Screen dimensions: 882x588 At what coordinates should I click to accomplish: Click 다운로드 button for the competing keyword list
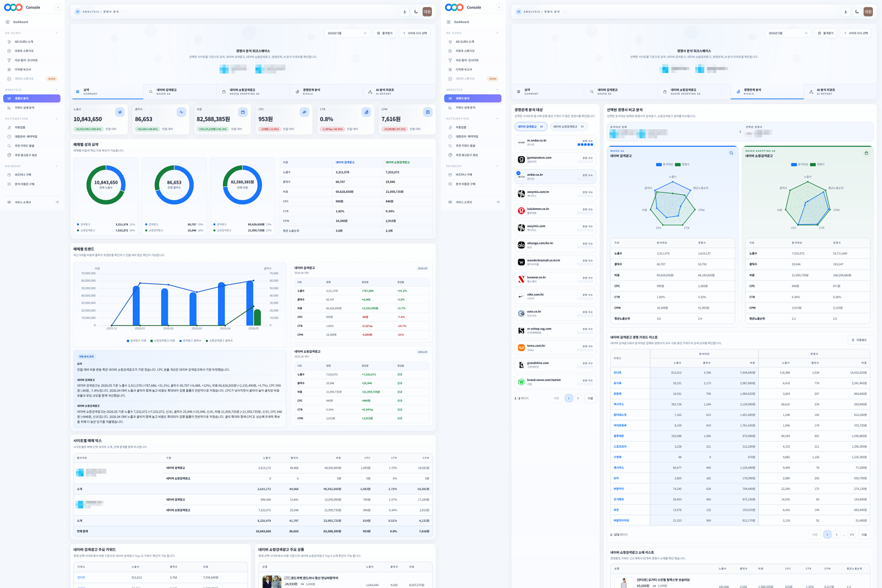859,340
